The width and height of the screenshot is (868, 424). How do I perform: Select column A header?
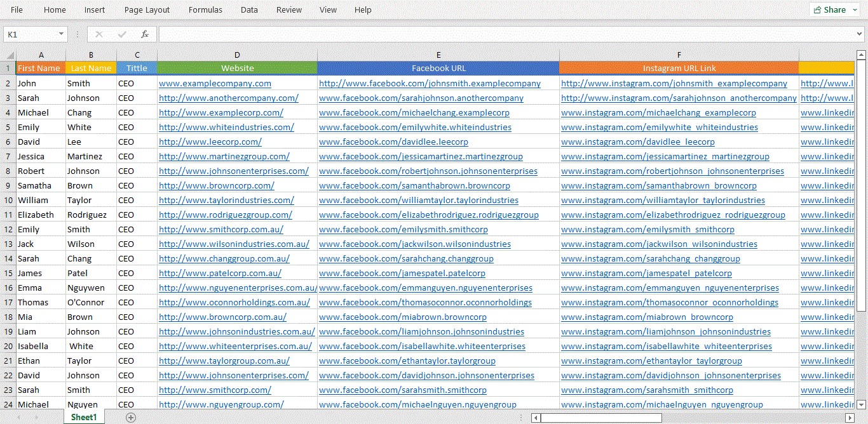(x=41, y=55)
